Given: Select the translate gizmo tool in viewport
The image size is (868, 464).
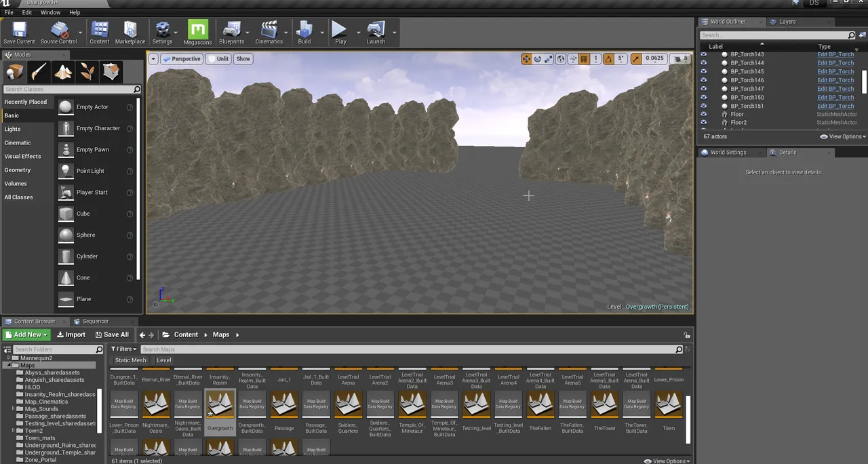Looking at the screenshot, I should tap(526, 59).
